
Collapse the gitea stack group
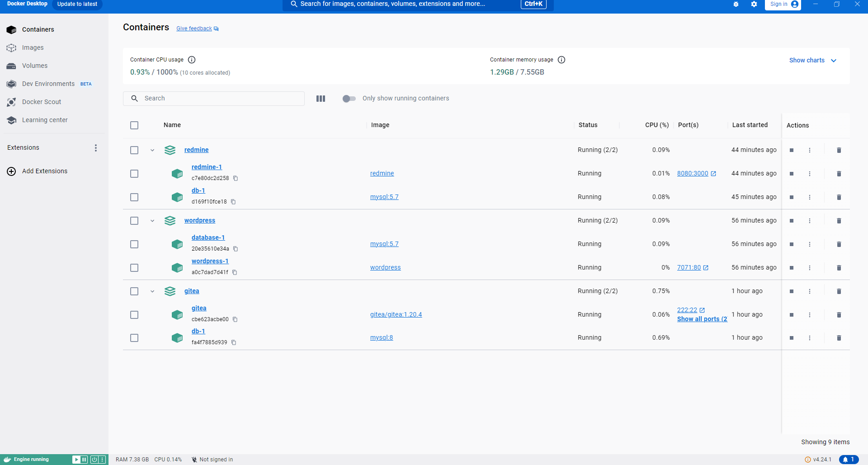point(152,291)
